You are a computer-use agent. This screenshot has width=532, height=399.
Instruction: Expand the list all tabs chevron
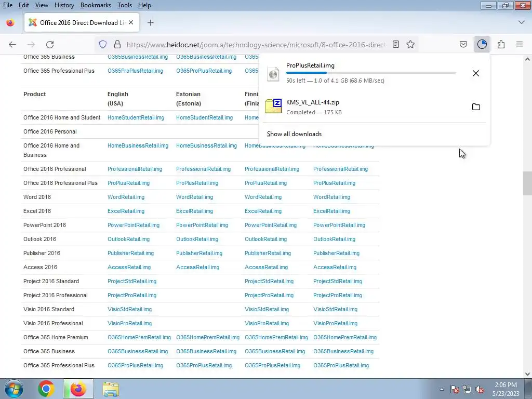point(522,22)
